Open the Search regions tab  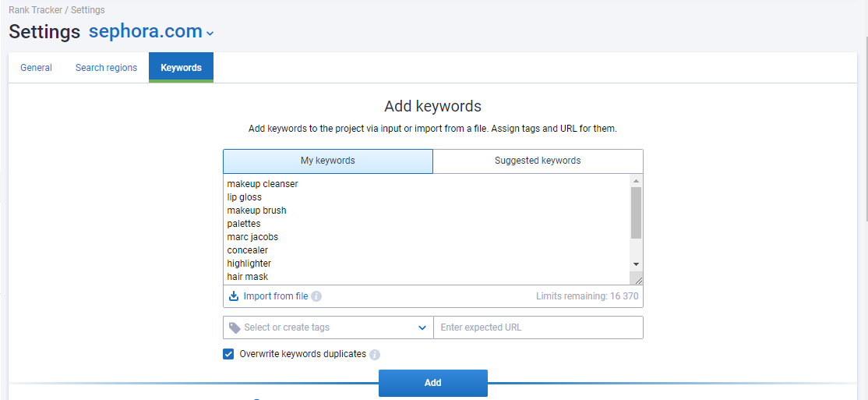pos(106,68)
